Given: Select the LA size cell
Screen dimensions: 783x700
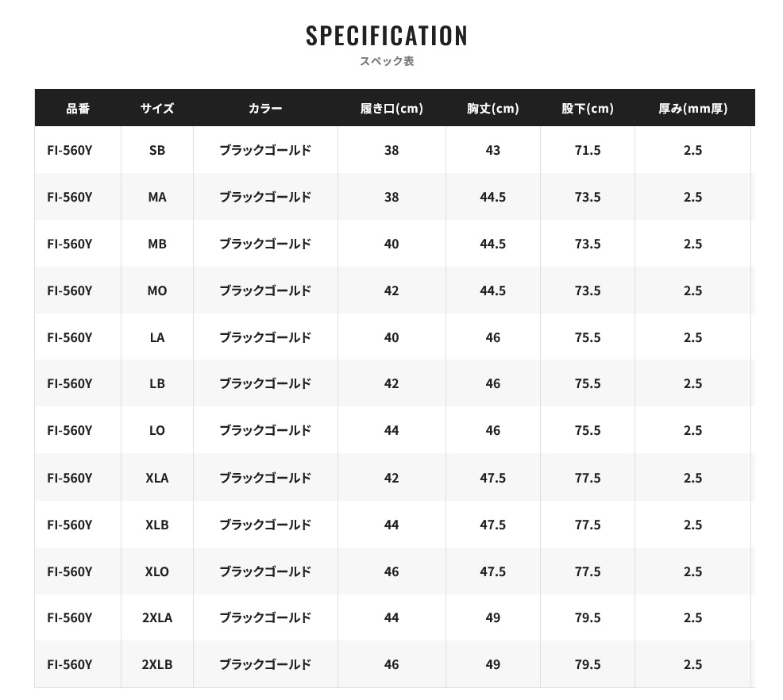Looking at the screenshot, I should 157,338.
